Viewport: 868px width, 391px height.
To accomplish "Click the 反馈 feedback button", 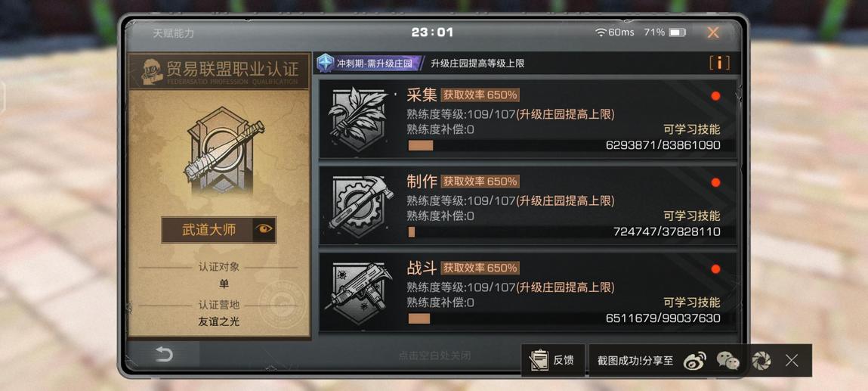I will [x=552, y=360].
